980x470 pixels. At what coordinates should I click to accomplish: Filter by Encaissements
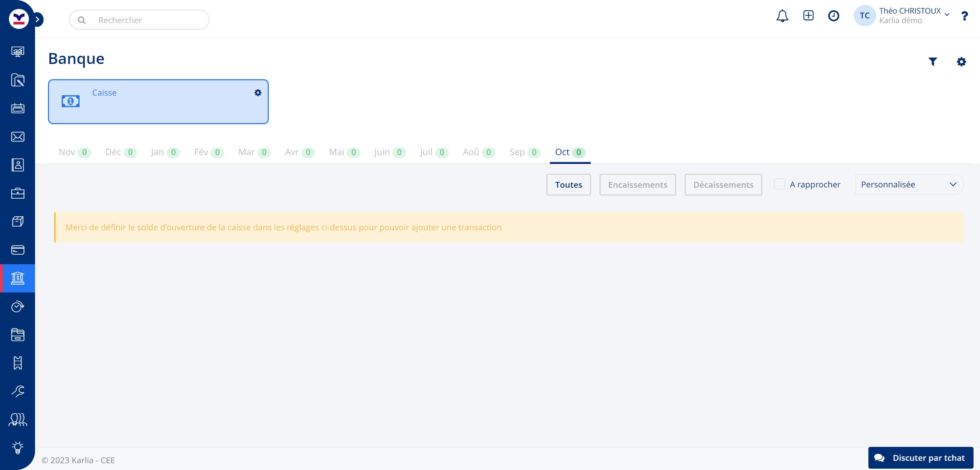pyautogui.click(x=637, y=185)
